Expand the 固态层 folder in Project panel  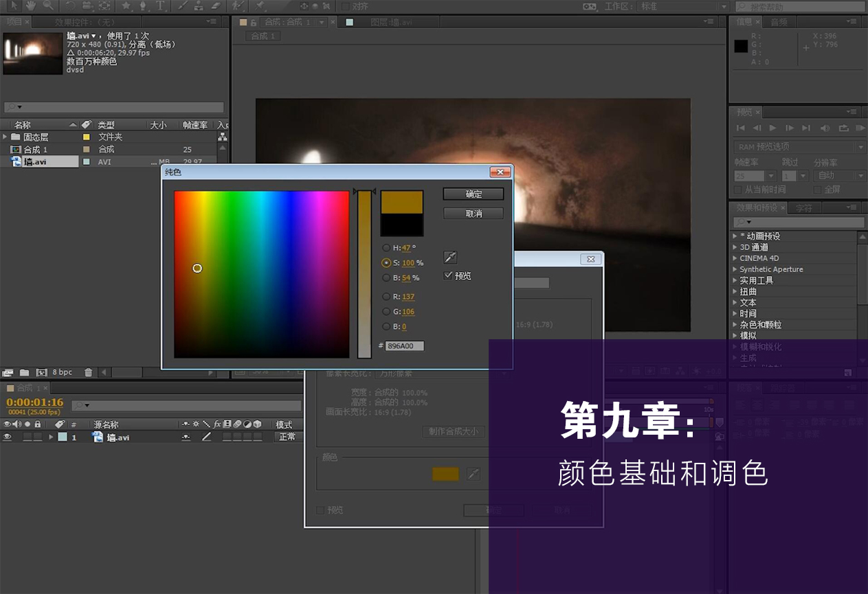tap(5, 137)
